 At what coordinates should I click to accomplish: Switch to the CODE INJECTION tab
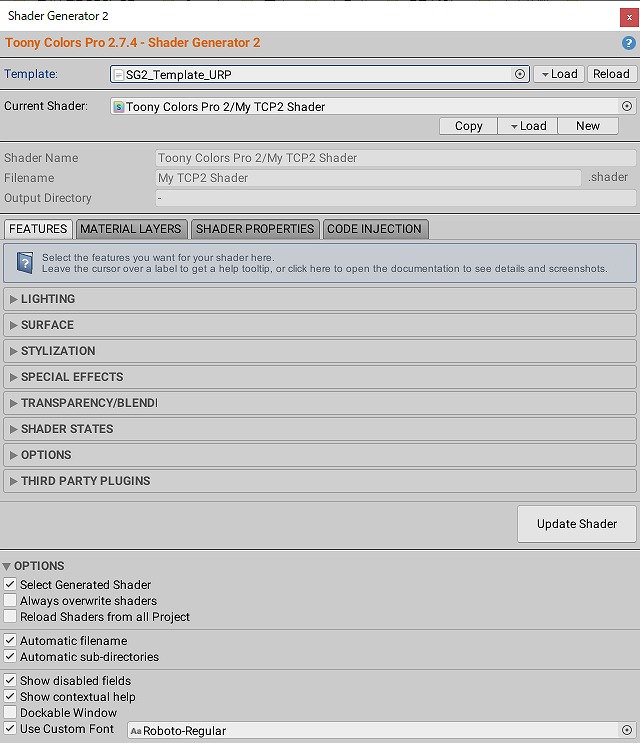pyautogui.click(x=375, y=229)
